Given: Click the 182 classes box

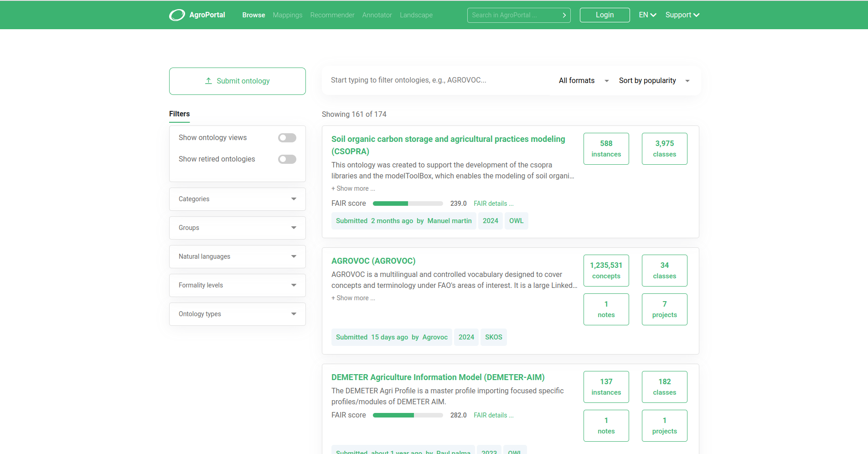Looking at the screenshot, I should pyautogui.click(x=665, y=387).
